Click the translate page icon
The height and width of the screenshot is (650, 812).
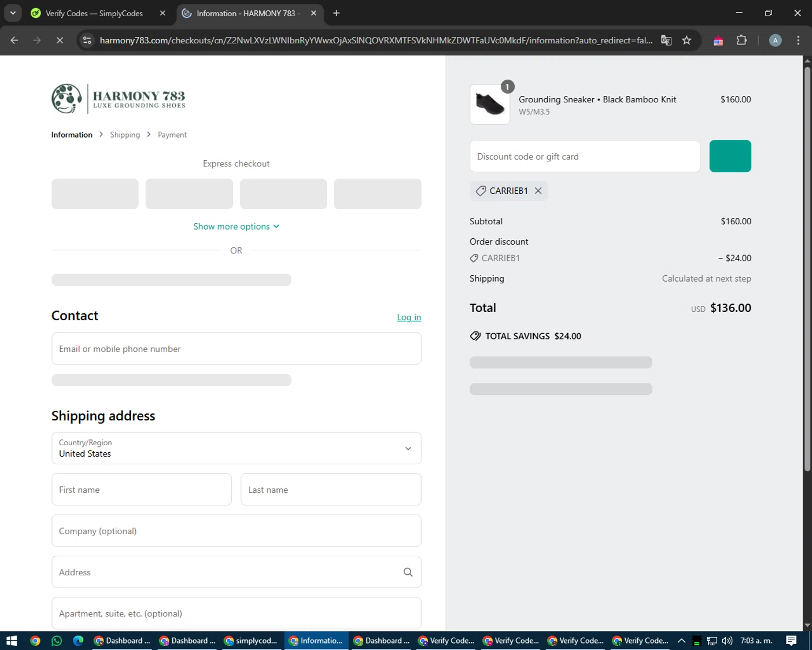coord(666,40)
